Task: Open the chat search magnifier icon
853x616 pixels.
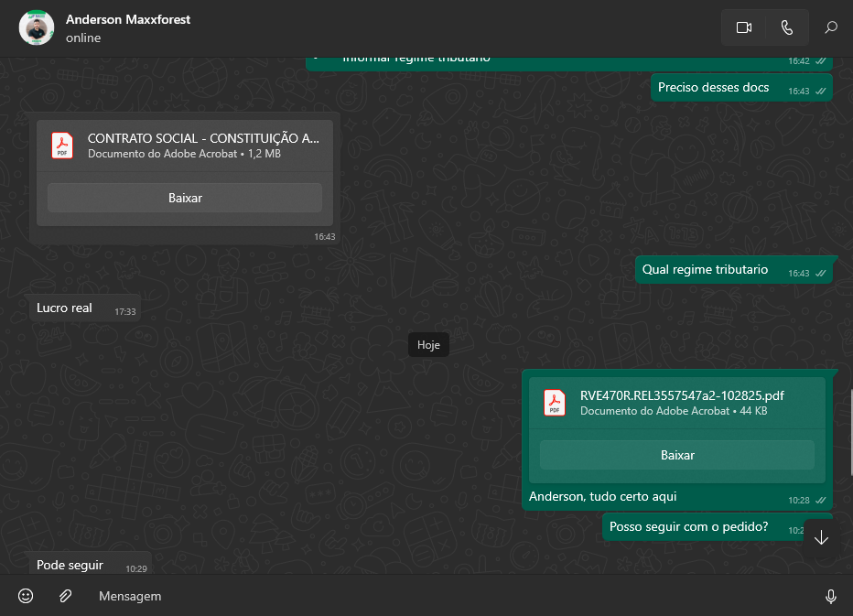Action: click(x=831, y=27)
